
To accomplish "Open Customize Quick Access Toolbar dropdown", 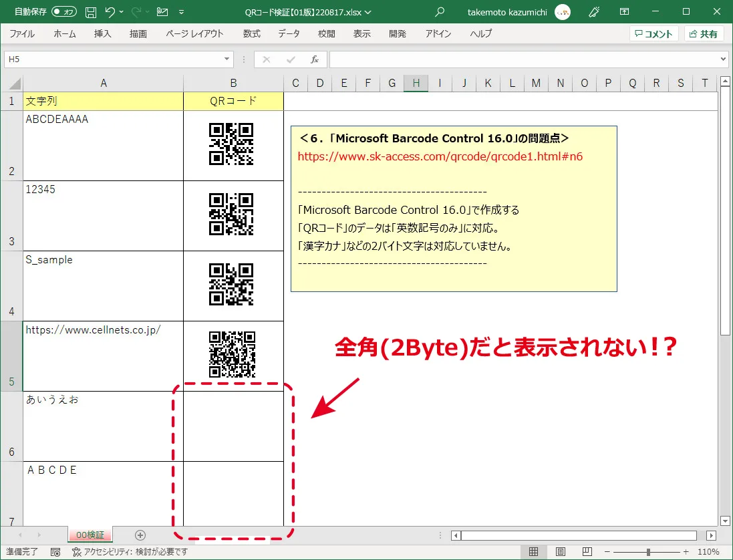I will (x=181, y=12).
